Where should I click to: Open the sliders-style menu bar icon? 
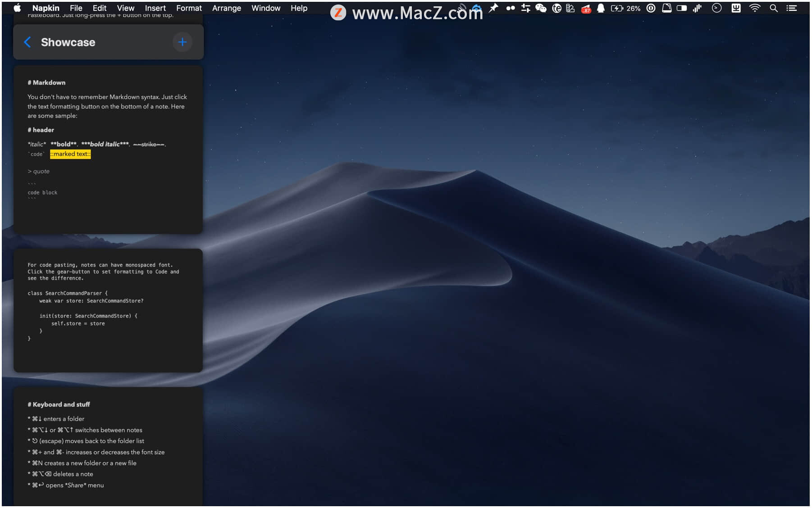pos(525,8)
